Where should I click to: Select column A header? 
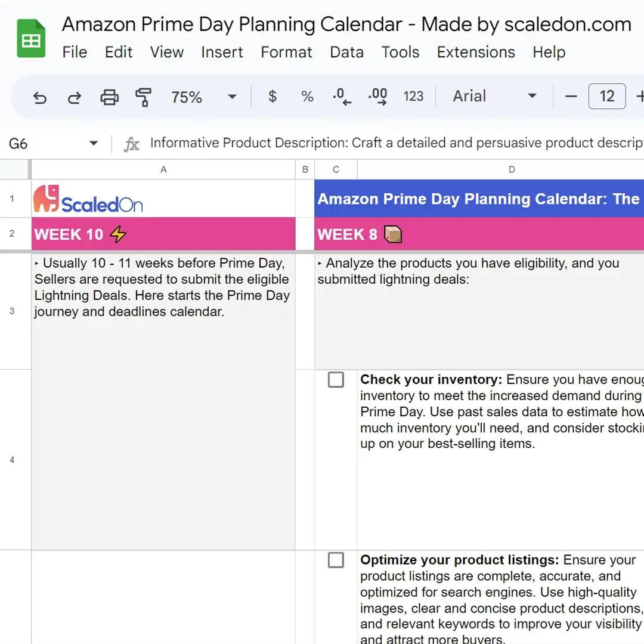[163, 169]
